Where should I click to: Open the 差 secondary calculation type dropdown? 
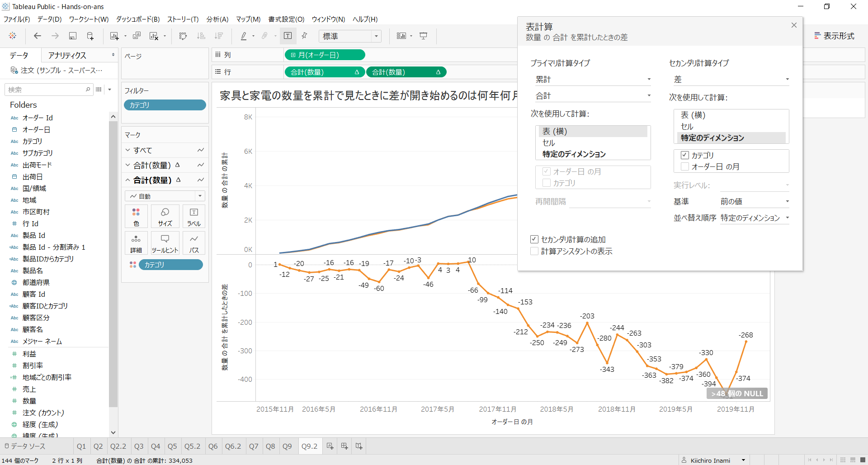click(731, 79)
